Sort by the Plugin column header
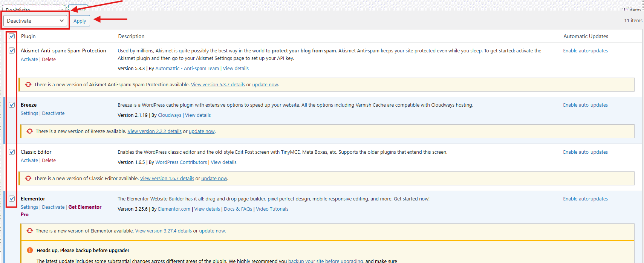 point(28,36)
